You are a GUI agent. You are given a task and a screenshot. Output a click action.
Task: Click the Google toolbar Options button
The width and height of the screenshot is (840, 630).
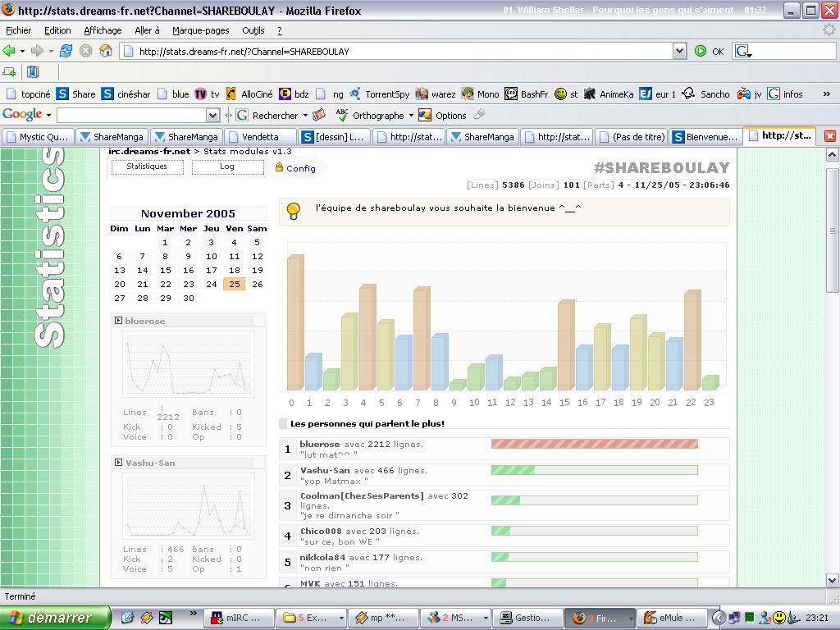pos(442,115)
